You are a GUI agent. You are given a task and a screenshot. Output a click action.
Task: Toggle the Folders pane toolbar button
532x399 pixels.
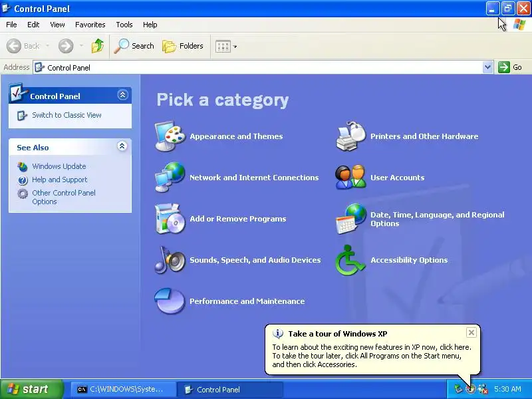[x=183, y=46]
